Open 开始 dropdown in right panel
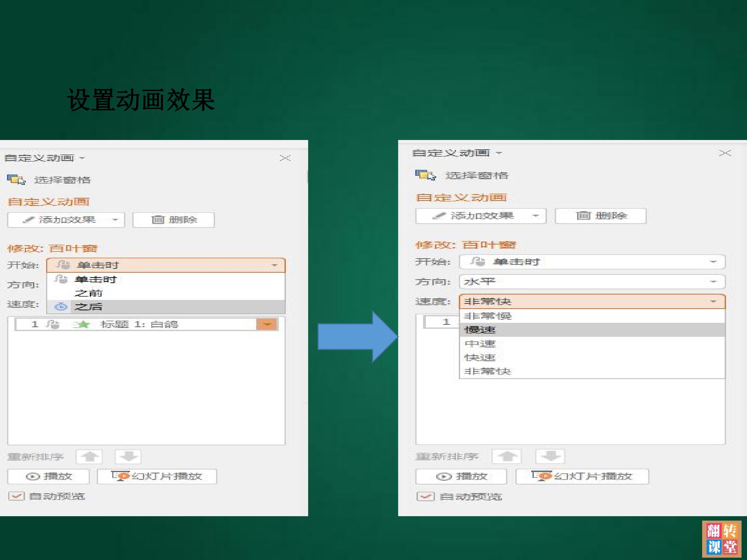747x560 pixels. (592, 262)
